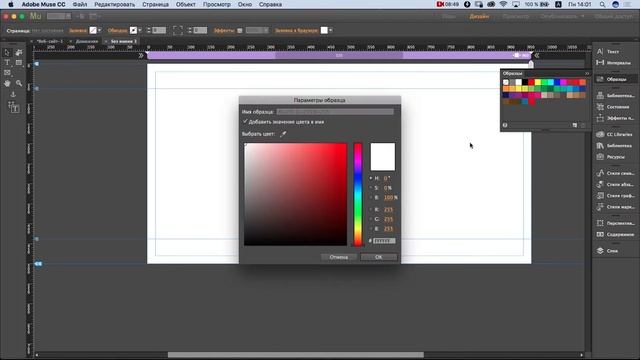
Task: Click the eyedropper next to Выбрать цвет
Action: [x=283, y=134]
